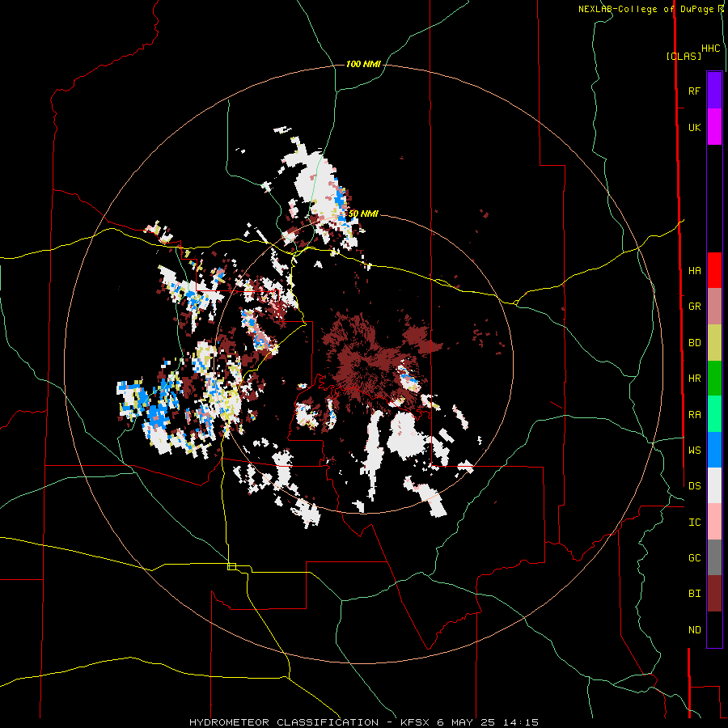Click the magenta UK color swatch
Viewport: 728px width, 728px height.
click(x=714, y=127)
